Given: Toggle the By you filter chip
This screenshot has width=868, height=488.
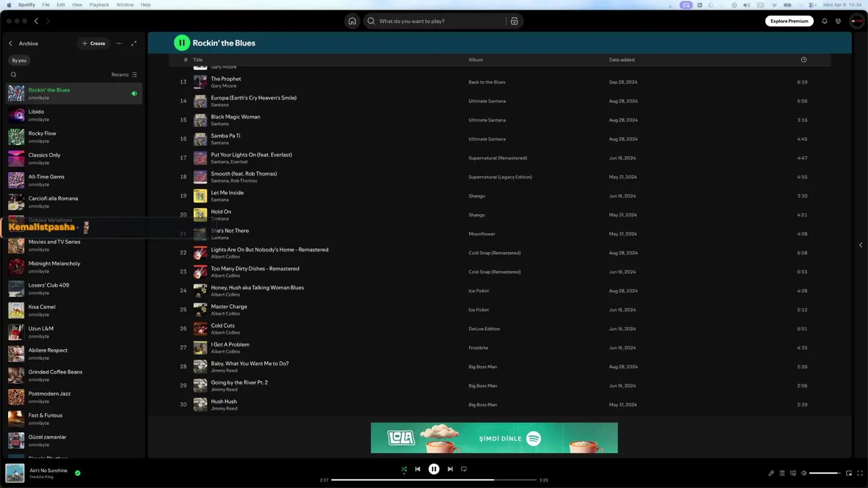Looking at the screenshot, I should pos(19,60).
